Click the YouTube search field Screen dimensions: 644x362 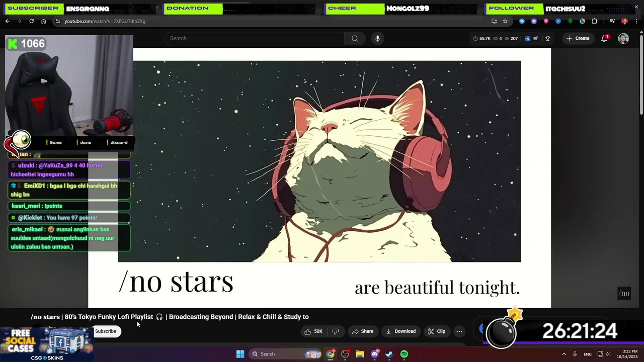[x=255, y=38]
